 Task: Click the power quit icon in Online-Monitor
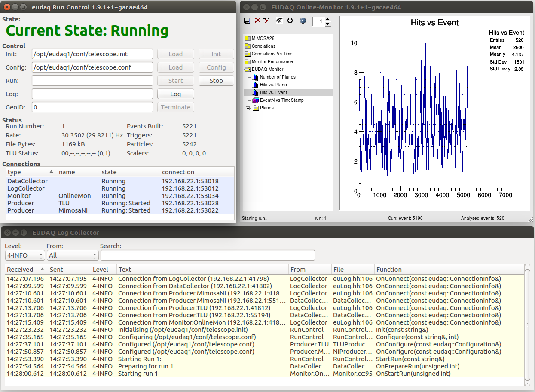pos(290,21)
